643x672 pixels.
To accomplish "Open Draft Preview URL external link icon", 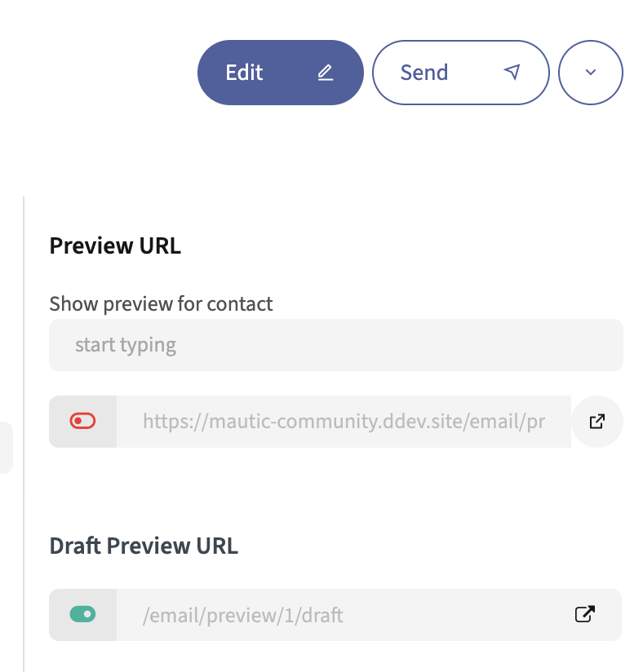I will coord(584,614).
